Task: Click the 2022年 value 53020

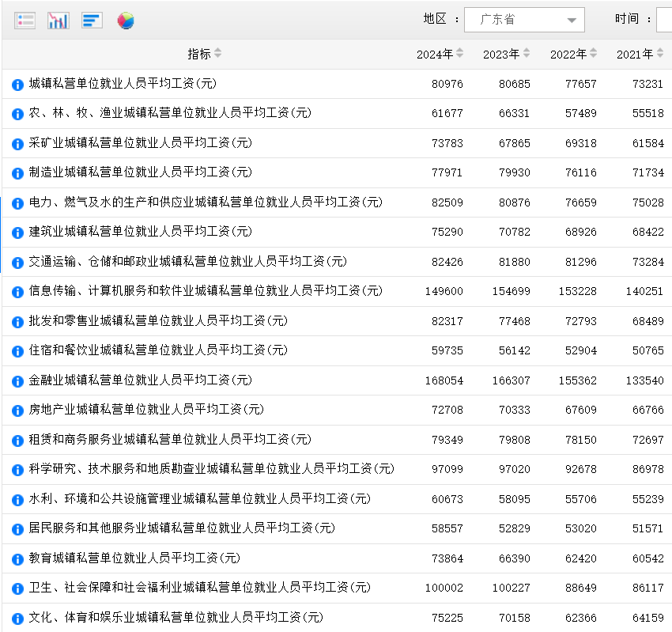Action: tap(581, 529)
